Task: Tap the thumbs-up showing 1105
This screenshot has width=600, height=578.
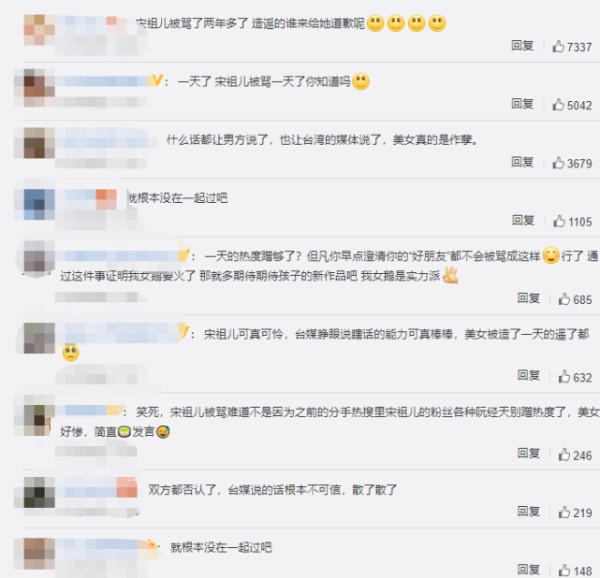Action: coord(559,221)
